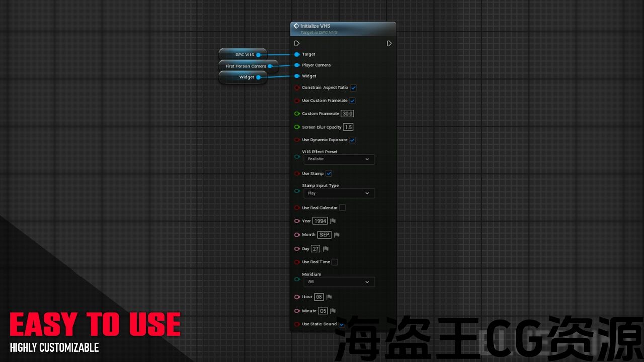Image resolution: width=644 pixels, height=362 pixels.
Task: Click the Screen Blur Opacity pin
Action: coord(297,127)
